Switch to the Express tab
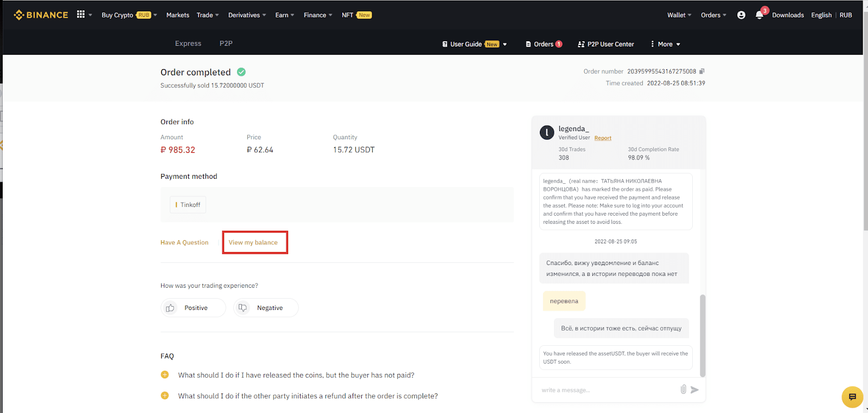This screenshot has width=868, height=413. coord(188,43)
